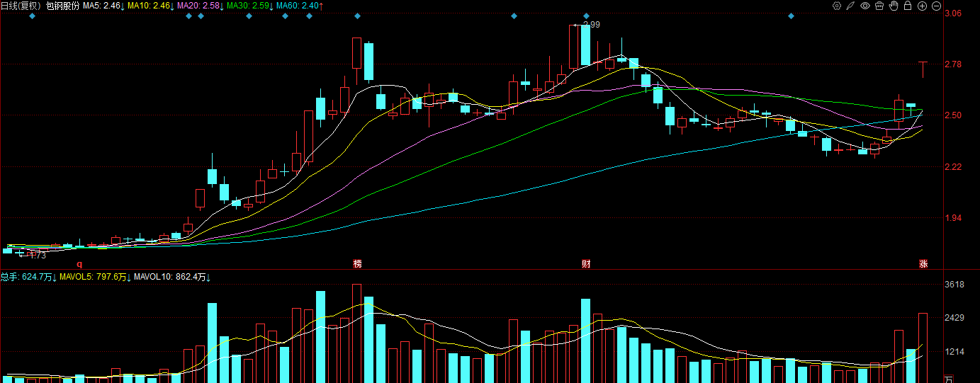Click the MAVOL5: 797.6万 label
This screenshot has height=383, width=980.
(x=95, y=277)
